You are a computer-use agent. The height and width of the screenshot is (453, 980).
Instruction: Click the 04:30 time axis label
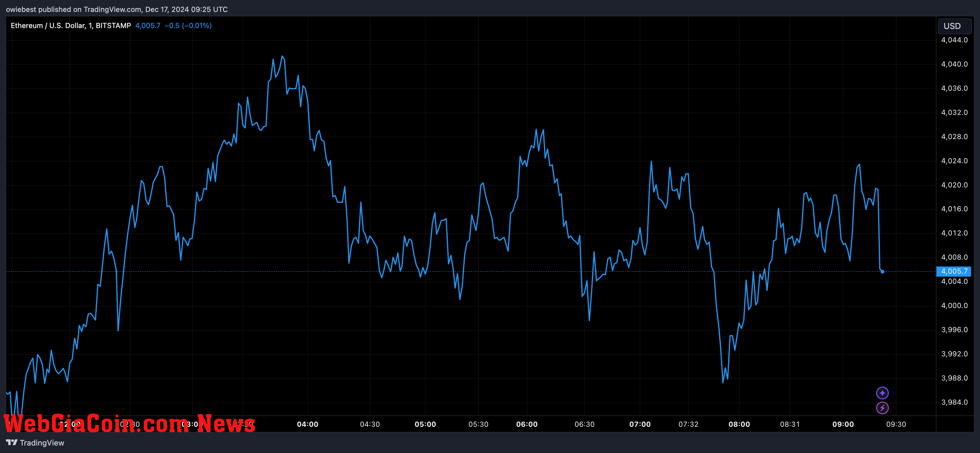click(x=370, y=424)
